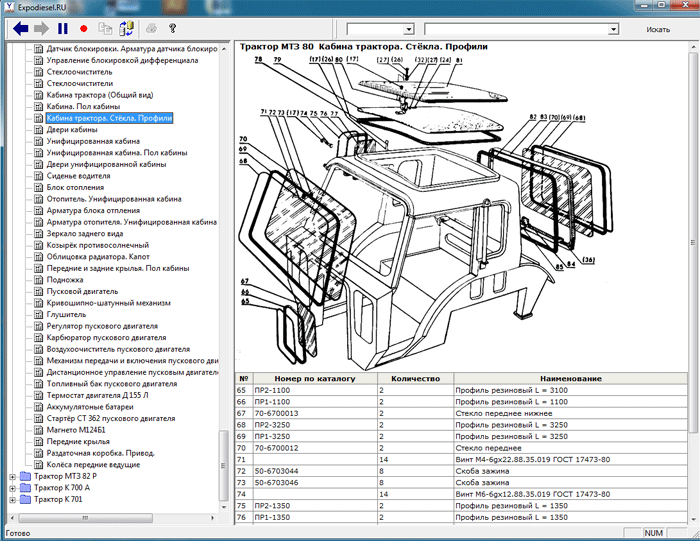The height and width of the screenshot is (541, 700).
Task: Select Винт М4-6gx22.88.35.019 ГОСТ name cell
Action: (x=571, y=460)
